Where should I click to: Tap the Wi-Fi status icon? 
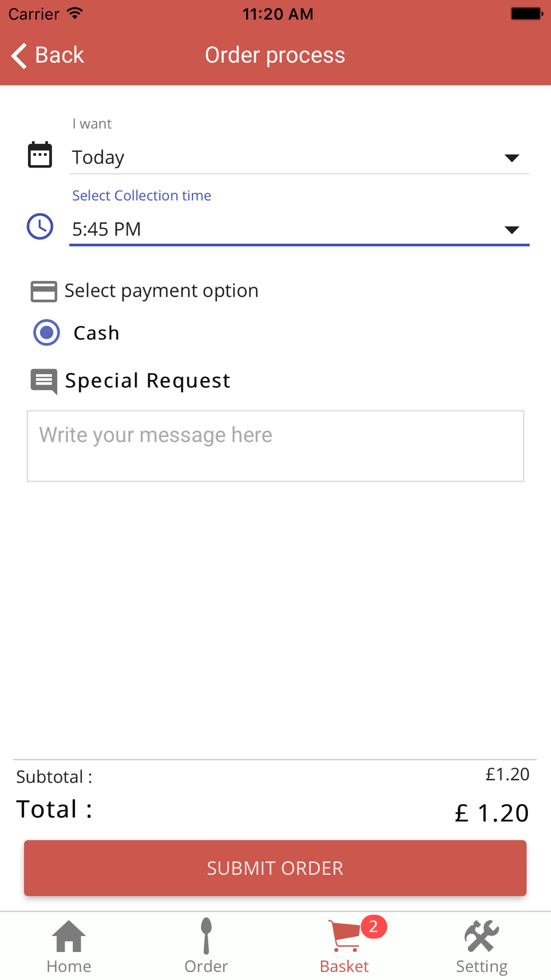click(x=74, y=13)
